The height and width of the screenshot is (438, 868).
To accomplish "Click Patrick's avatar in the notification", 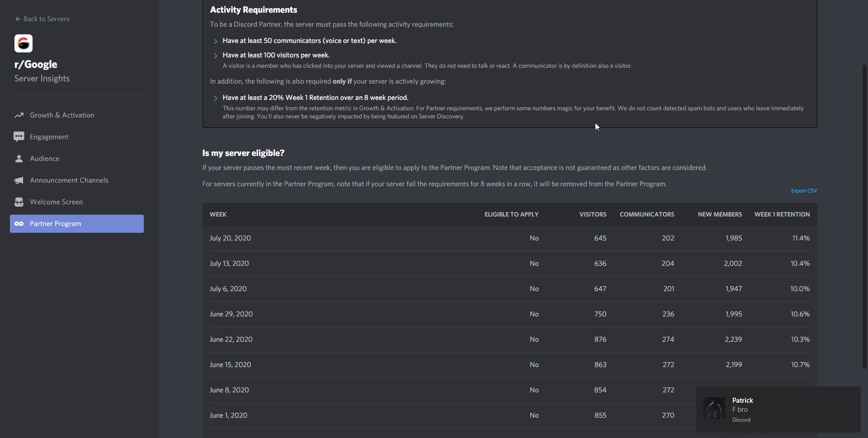I will pyautogui.click(x=714, y=409).
